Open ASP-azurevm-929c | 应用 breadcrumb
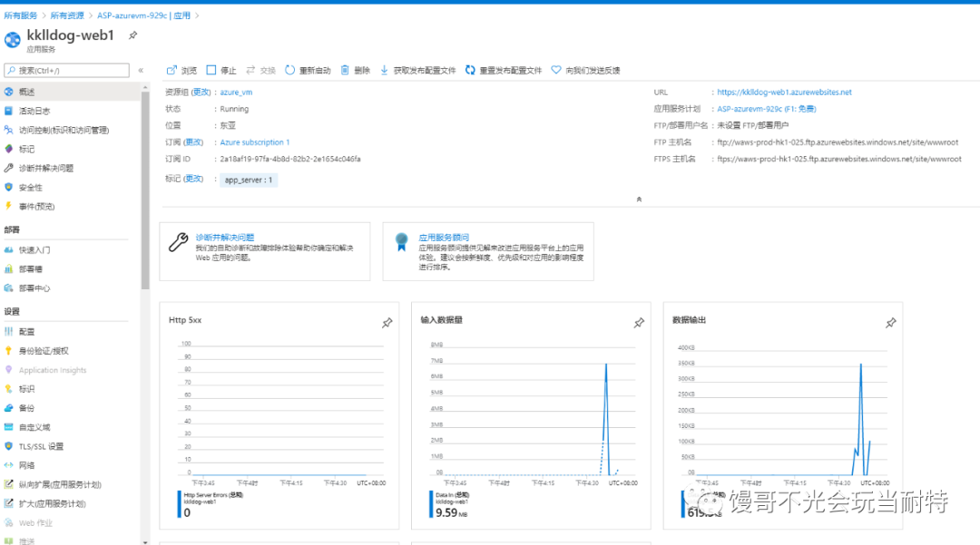This screenshot has height=545, width=980. click(143, 15)
